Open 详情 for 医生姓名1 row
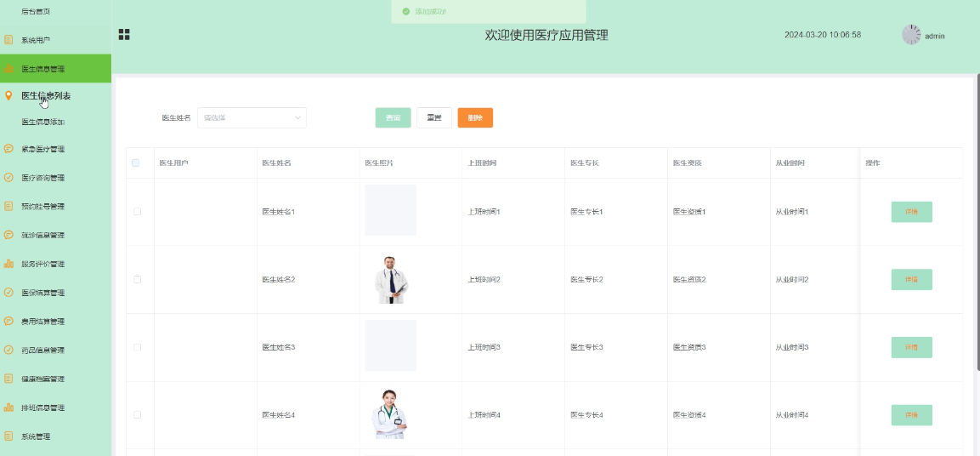This screenshot has width=980, height=456. point(911,212)
